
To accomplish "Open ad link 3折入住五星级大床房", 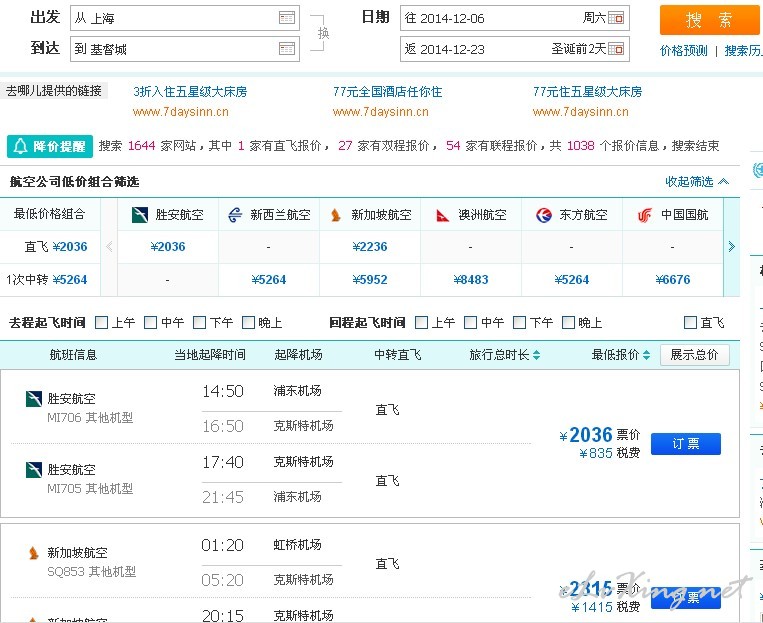I will coord(190,92).
